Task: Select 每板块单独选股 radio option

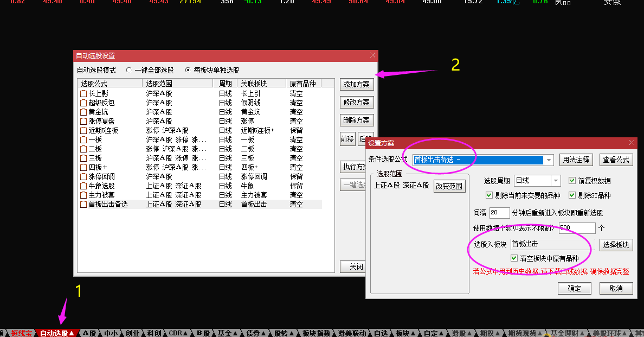Action: coord(188,70)
